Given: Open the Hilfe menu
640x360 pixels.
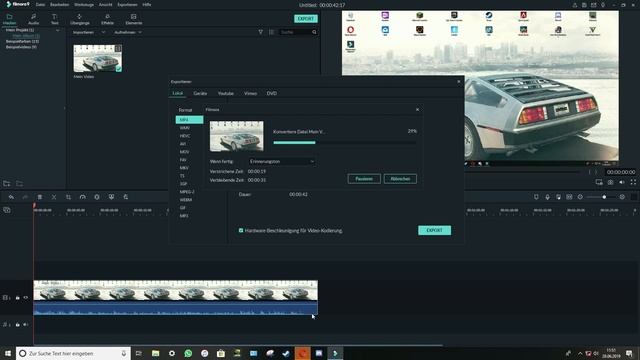Looking at the screenshot, I should click(x=147, y=4).
